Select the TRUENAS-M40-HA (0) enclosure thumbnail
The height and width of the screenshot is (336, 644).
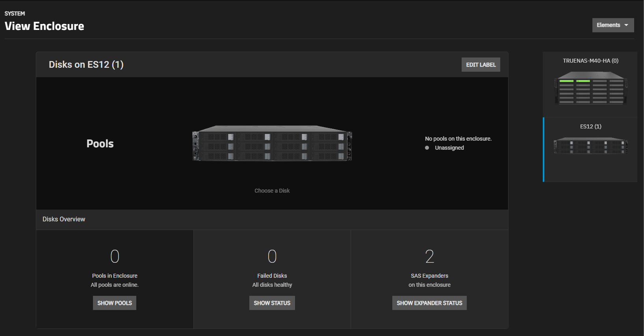click(x=590, y=84)
